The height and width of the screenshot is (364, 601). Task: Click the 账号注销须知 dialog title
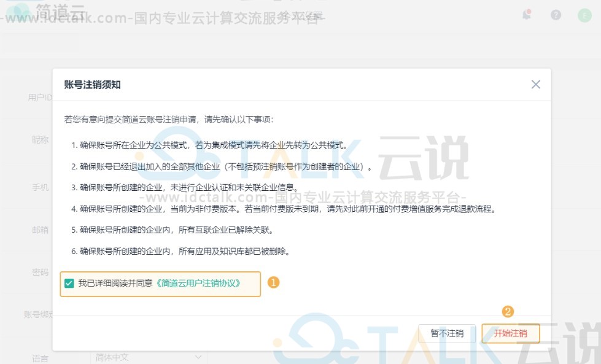click(92, 85)
